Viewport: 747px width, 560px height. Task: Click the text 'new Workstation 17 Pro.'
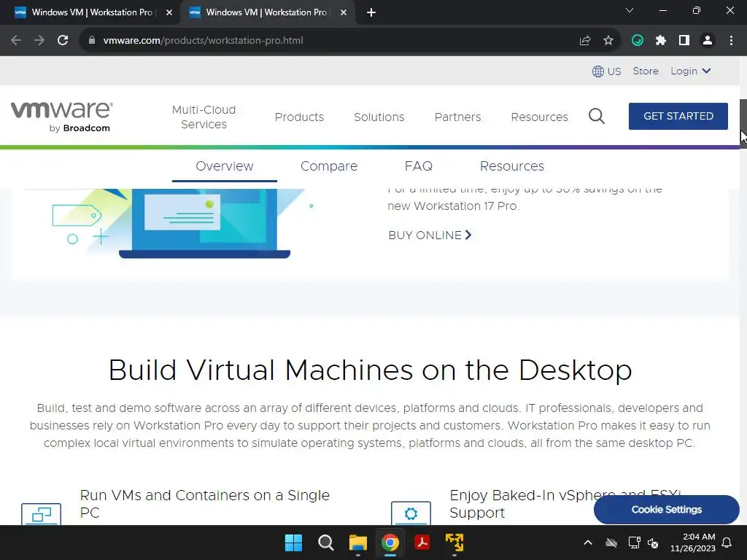point(454,206)
